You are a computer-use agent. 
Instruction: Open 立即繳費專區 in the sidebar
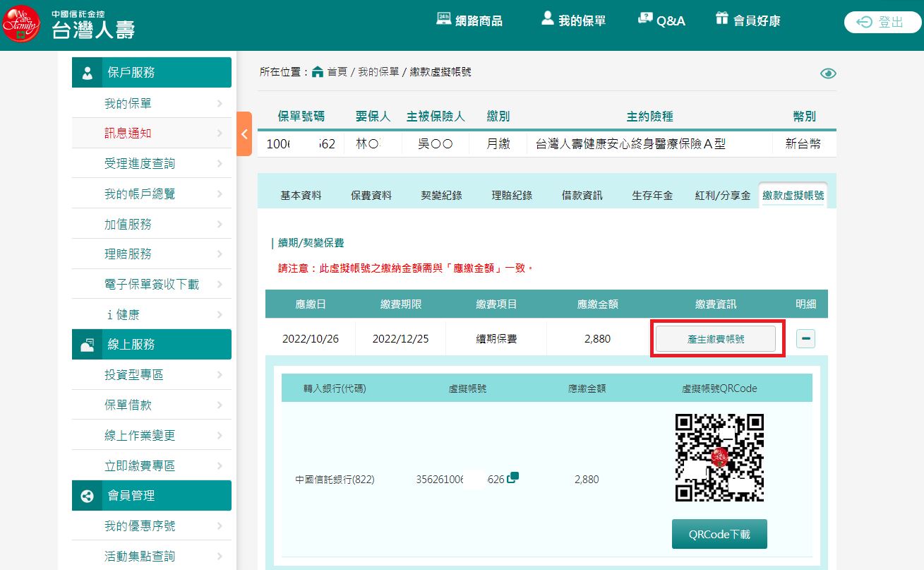point(152,466)
